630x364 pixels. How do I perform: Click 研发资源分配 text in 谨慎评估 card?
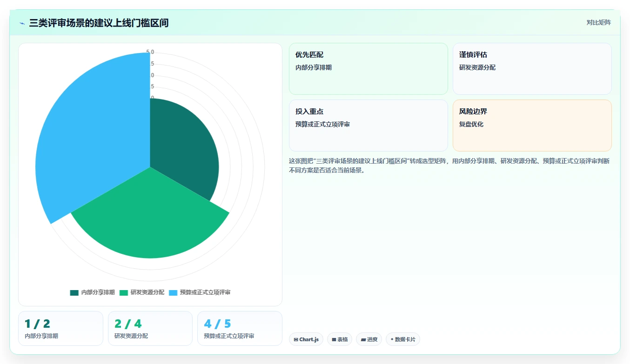click(477, 68)
